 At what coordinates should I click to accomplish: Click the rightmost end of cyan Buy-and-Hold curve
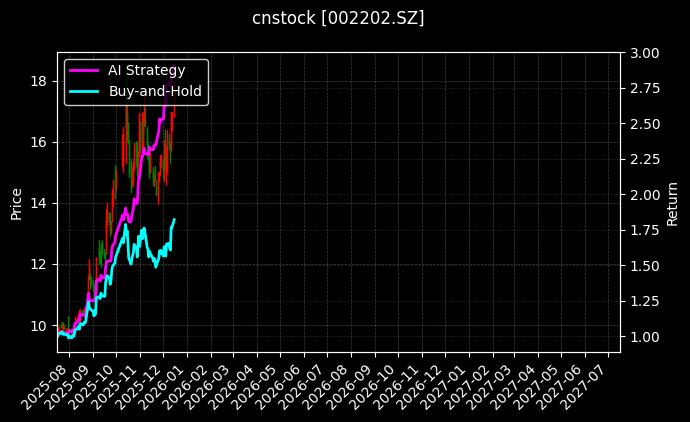(x=174, y=220)
